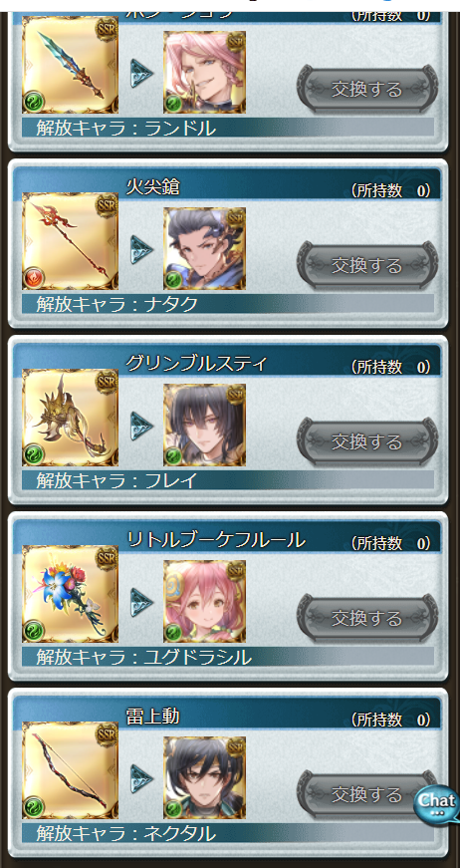The width and height of the screenshot is (460, 868).
Task: Click the 交換する button for 火尖鎗
Action: [x=367, y=265]
